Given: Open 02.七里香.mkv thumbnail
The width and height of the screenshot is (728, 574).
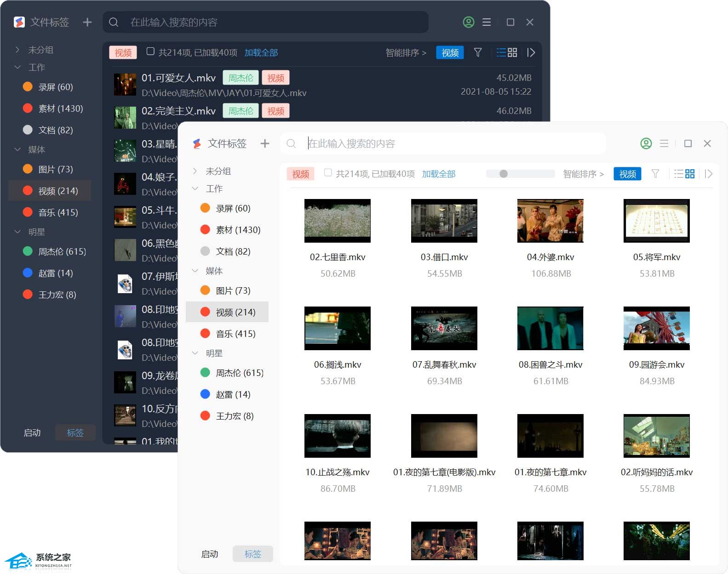Looking at the screenshot, I should pyautogui.click(x=338, y=221).
